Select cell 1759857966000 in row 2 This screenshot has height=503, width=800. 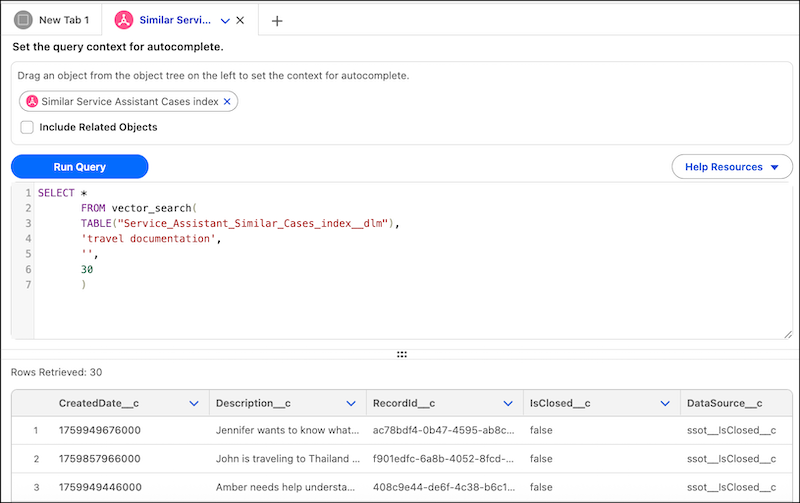point(99,459)
